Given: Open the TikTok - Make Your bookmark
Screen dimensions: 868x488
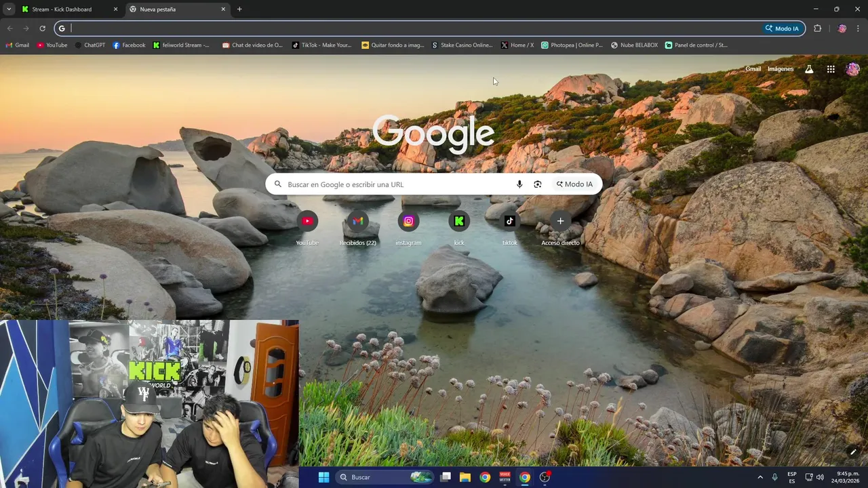Looking at the screenshot, I should coord(322,45).
